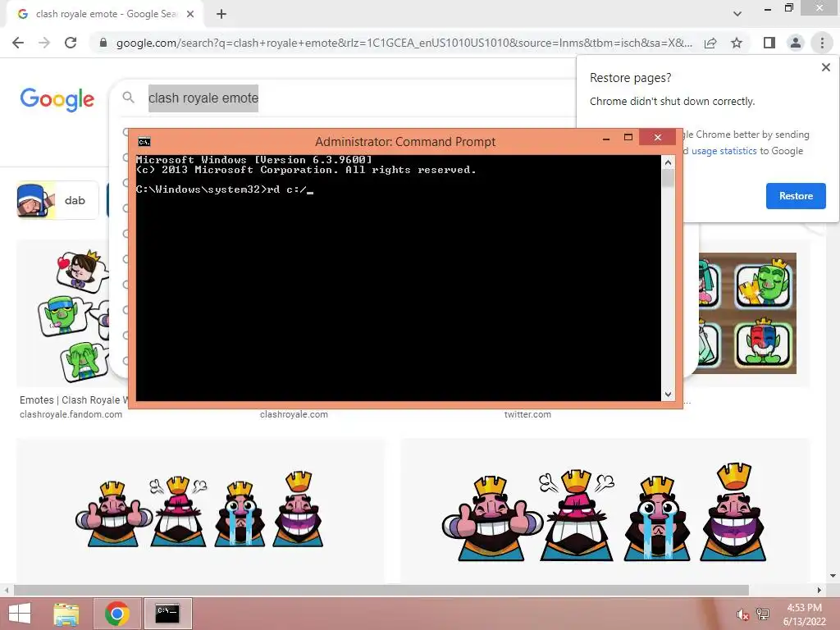Image resolution: width=840 pixels, height=630 pixels.
Task: Dismiss the Restore pages popup
Action: click(x=825, y=67)
